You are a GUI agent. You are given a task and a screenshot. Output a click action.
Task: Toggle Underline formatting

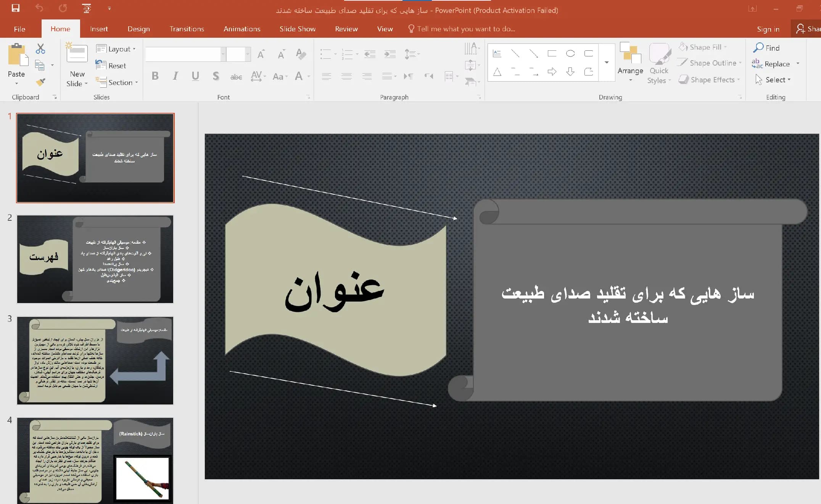(x=195, y=76)
